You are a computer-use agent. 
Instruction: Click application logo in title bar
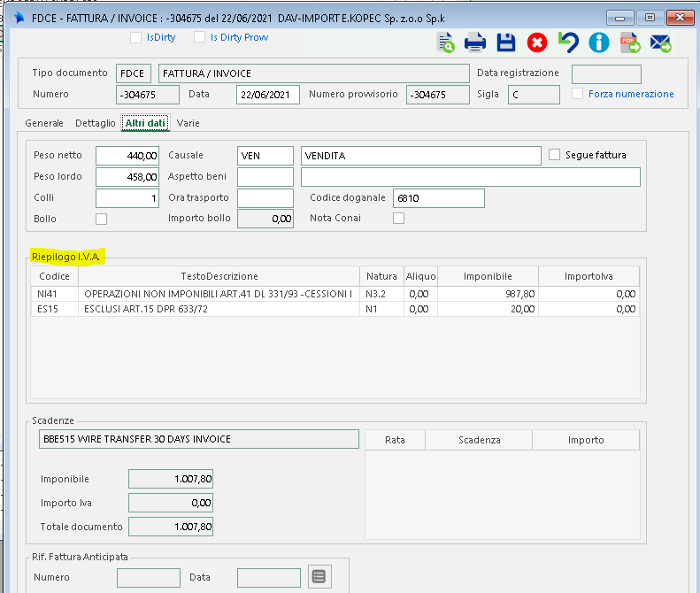pyautogui.click(x=19, y=18)
